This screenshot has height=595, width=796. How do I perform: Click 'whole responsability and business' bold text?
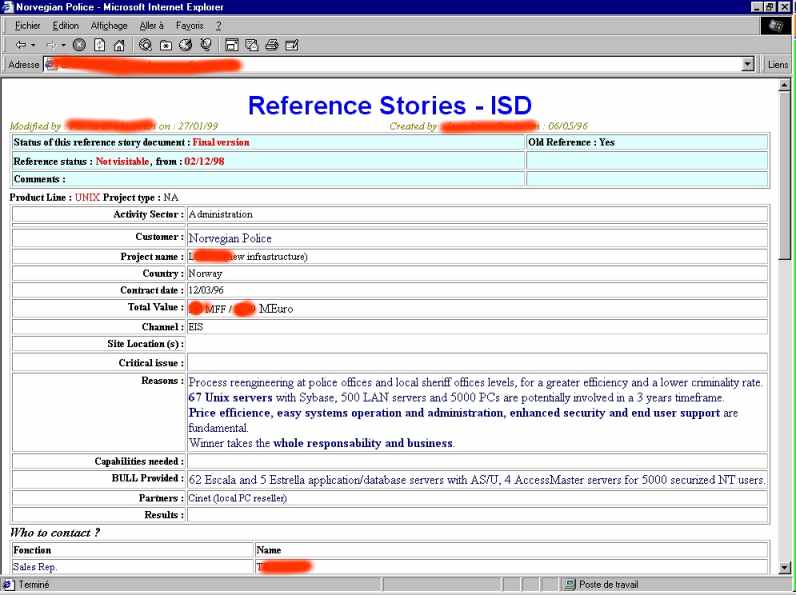point(362,443)
